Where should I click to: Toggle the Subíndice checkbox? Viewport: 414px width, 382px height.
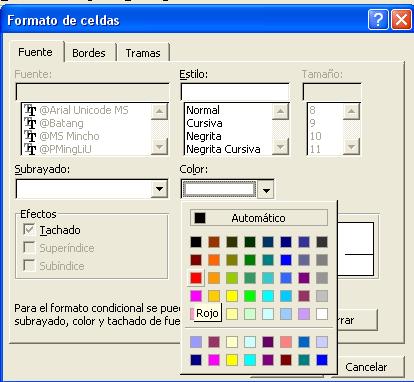29,266
